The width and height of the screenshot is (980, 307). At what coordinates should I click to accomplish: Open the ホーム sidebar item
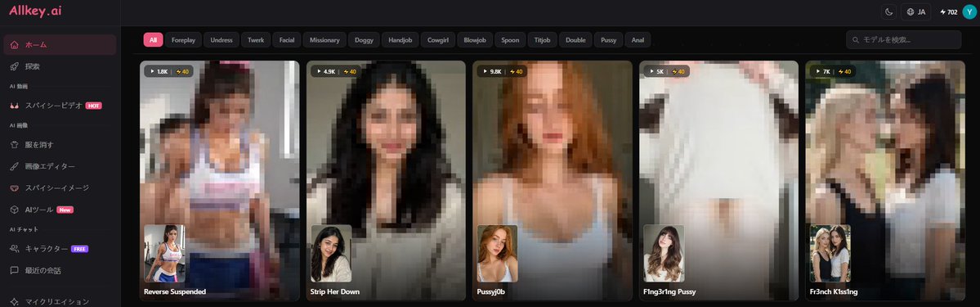coord(60,45)
